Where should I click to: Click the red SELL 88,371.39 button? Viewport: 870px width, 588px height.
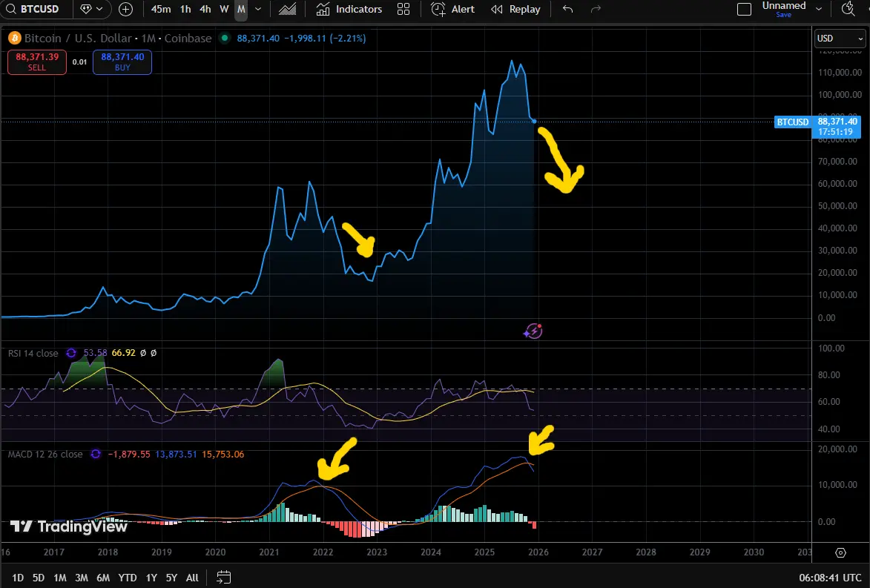coord(37,62)
